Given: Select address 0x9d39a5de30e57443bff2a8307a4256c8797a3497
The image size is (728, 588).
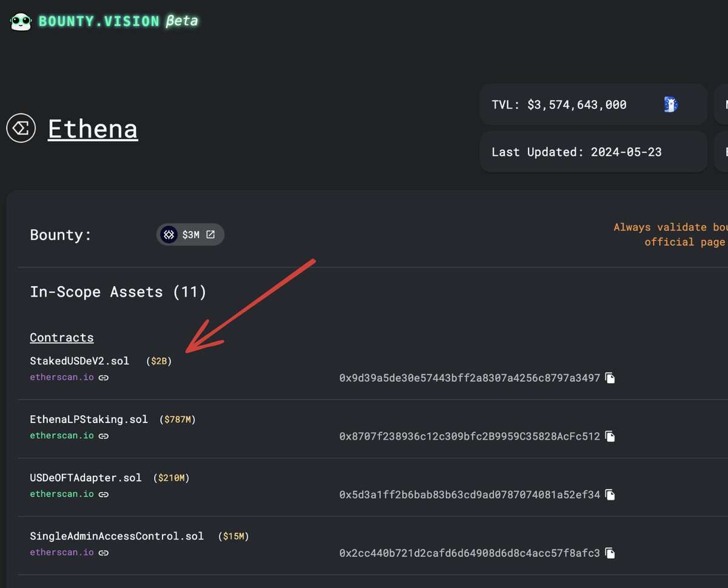Looking at the screenshot, I should pyautogui.click(x=470, y=378).
